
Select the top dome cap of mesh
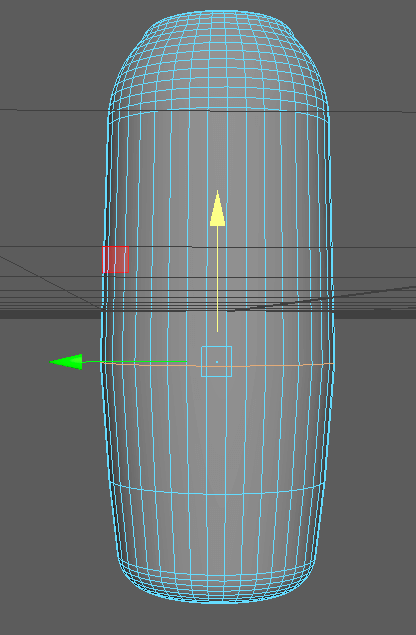[x=219, y=61]
